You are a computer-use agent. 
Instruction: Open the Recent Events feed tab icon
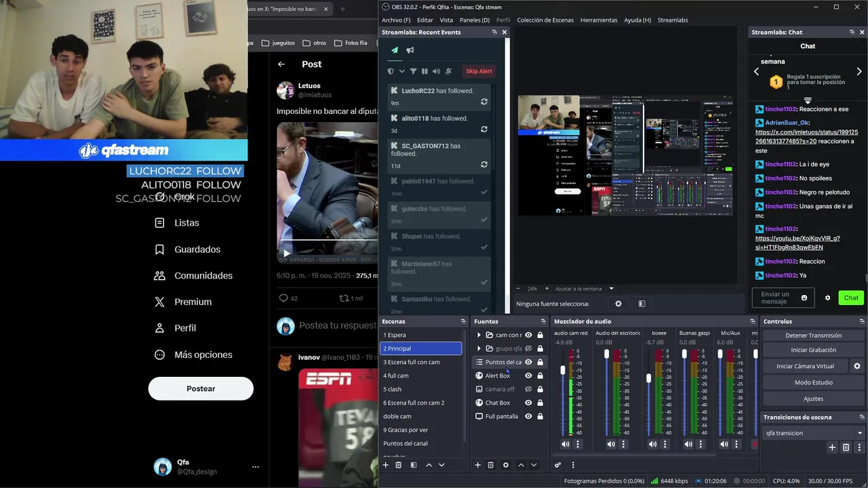[x=395, y=50]
